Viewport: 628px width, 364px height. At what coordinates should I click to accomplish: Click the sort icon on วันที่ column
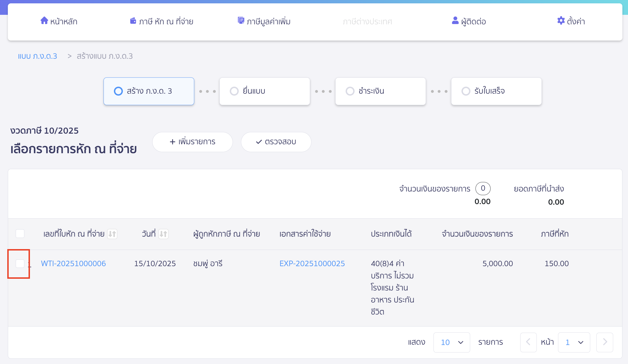[164, 234]
